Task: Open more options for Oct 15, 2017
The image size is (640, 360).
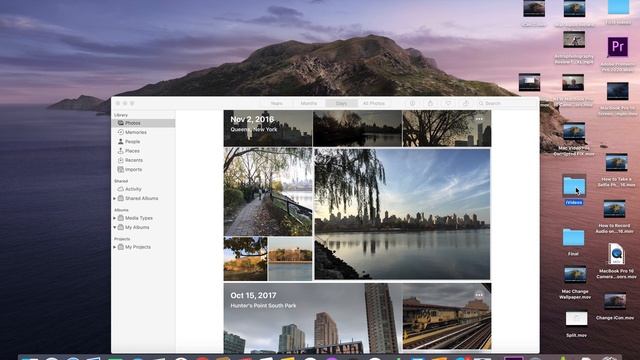Action: 479,295
